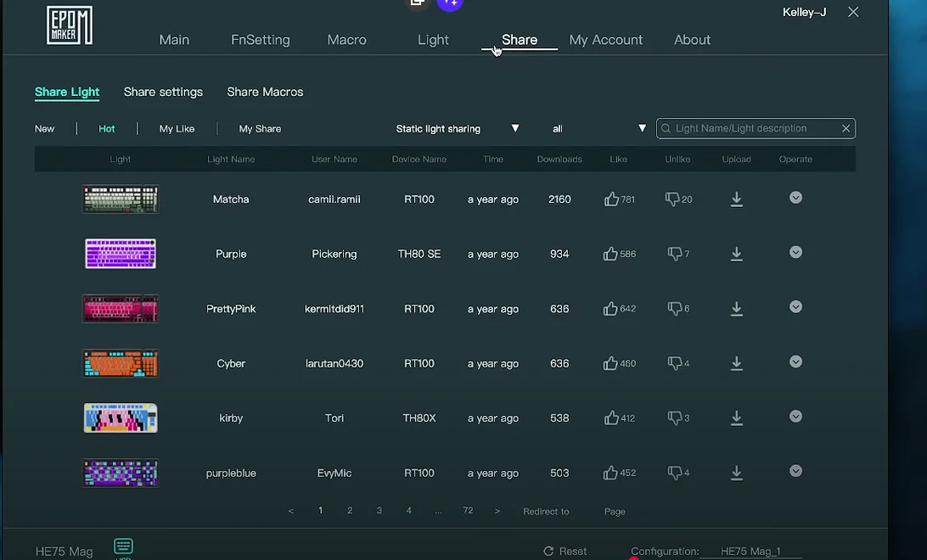Show My Share lights
The height and width of the screenshot is (560, 927).
coord(260,129)
